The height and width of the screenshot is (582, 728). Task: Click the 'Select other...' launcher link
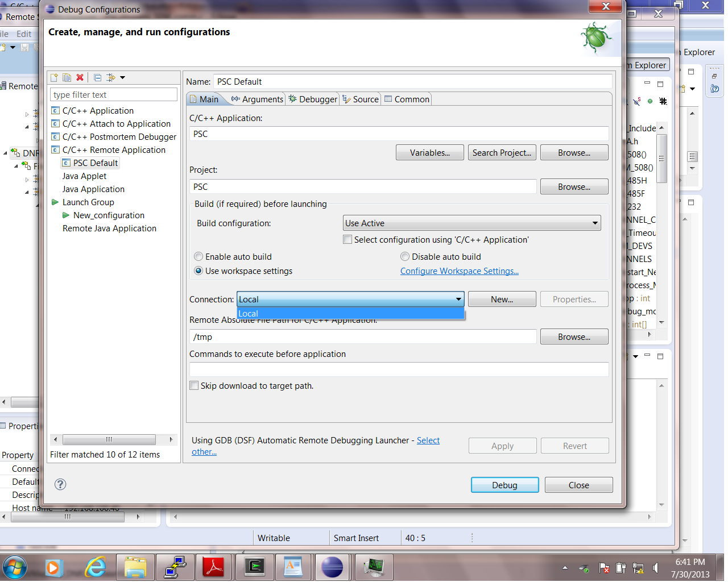428,440
